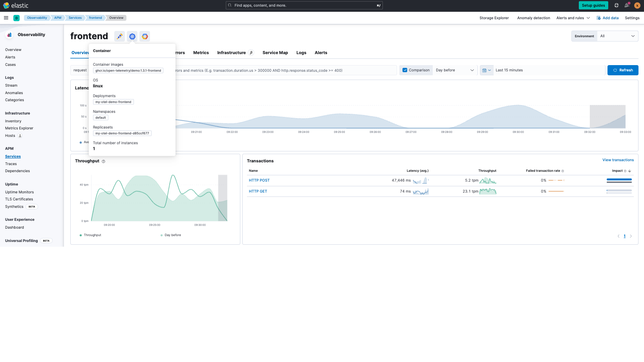Open the Day before comparison dropdown
Image resolution: width=644 pixels, height=362 pixels.
[x=455, y=70]
